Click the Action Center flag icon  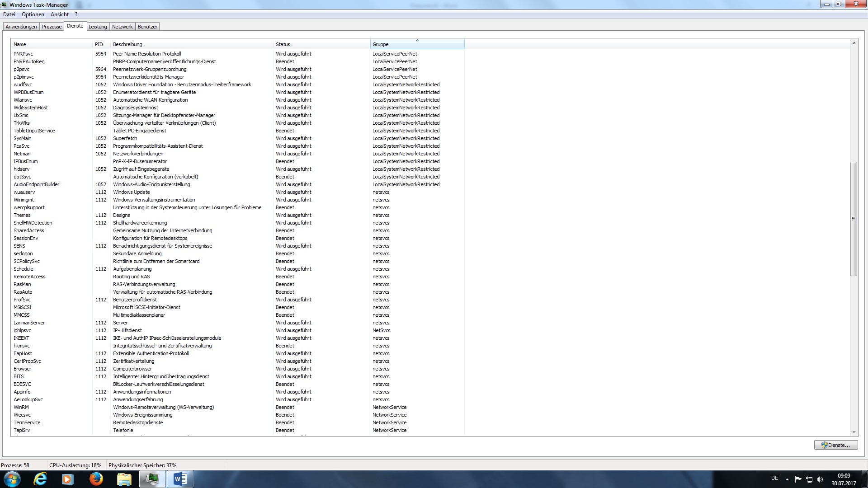pos(798,479)
